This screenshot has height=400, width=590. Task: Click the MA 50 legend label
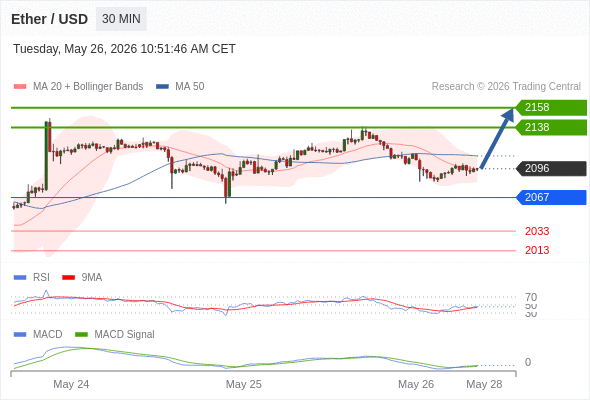(190, 87)
